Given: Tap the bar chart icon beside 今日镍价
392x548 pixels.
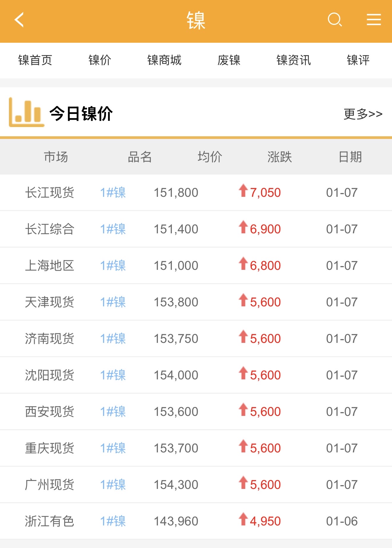Looking at the screenshot, I should (x=26, y=113).
